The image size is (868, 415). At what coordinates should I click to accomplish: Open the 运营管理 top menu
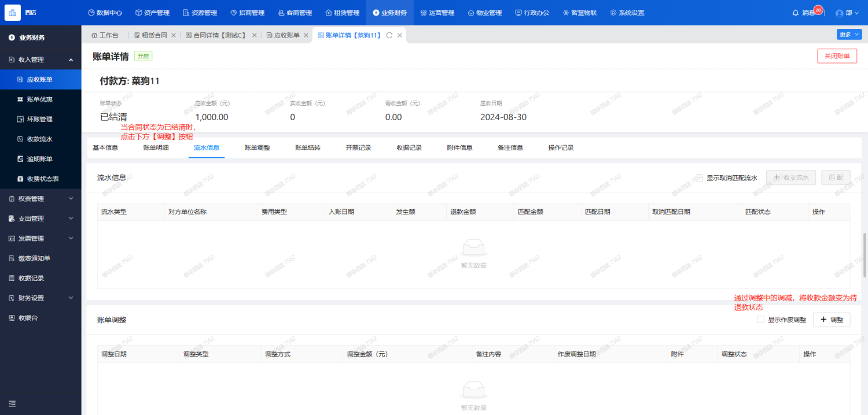(x=437, y=13)
